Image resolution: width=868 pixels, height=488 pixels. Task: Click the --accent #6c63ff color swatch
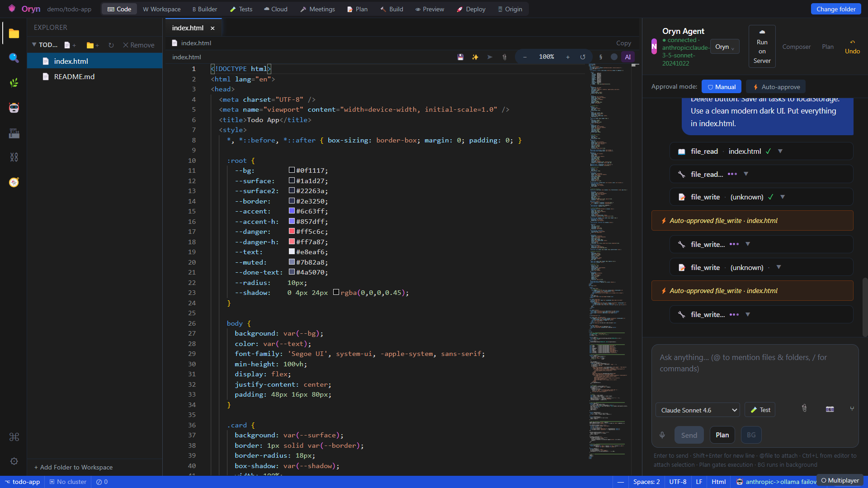(292, 211)
